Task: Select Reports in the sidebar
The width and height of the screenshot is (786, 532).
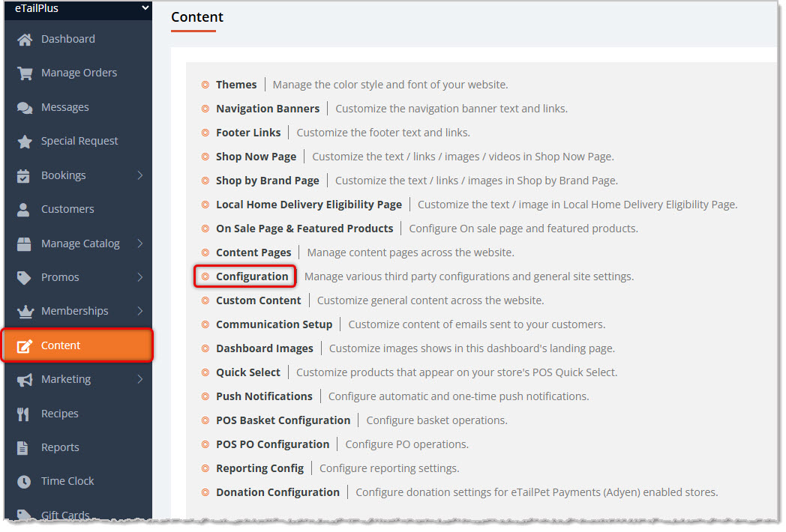Action: click(x=78, y=447)
